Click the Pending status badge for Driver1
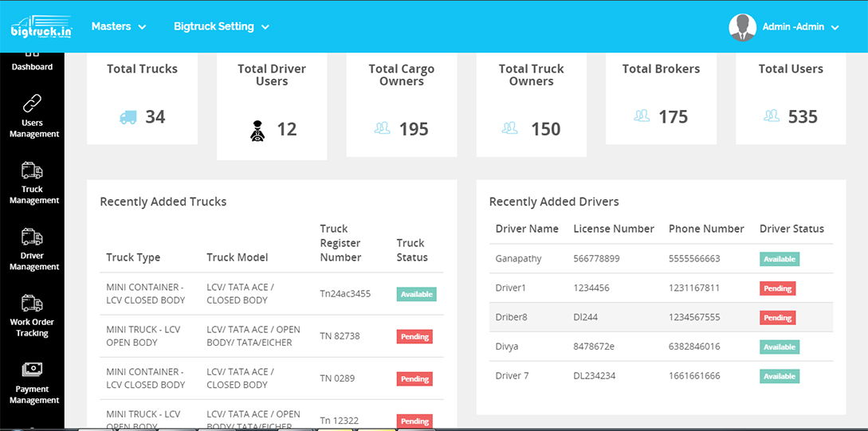Image resolution: width=868 pixels, height=431 pixels. (x=777, y=288)
